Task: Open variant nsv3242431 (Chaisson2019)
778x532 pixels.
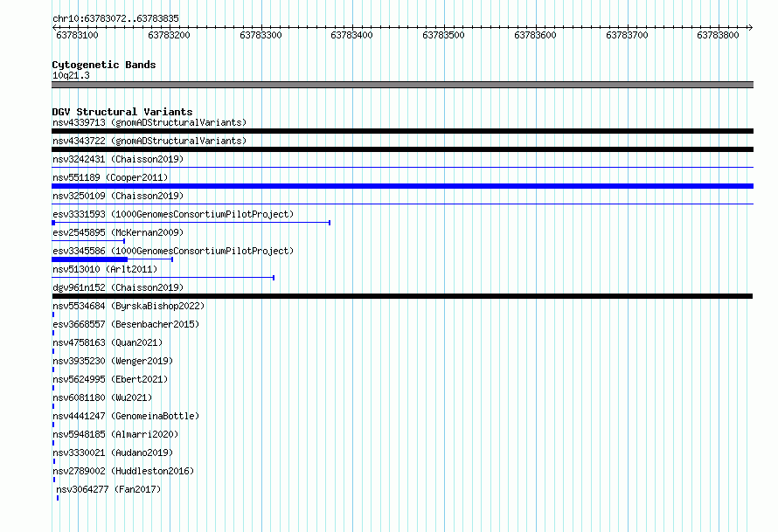Action: [x=118, y=159]
